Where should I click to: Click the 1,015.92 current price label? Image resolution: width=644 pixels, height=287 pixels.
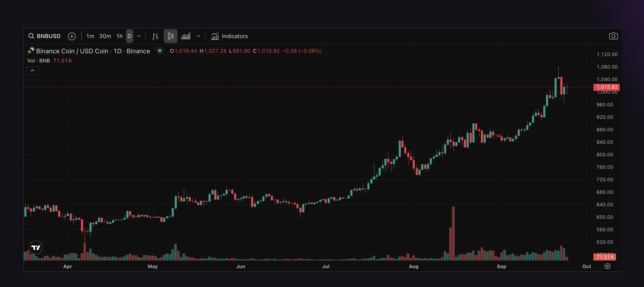click(x=607, y=87)
